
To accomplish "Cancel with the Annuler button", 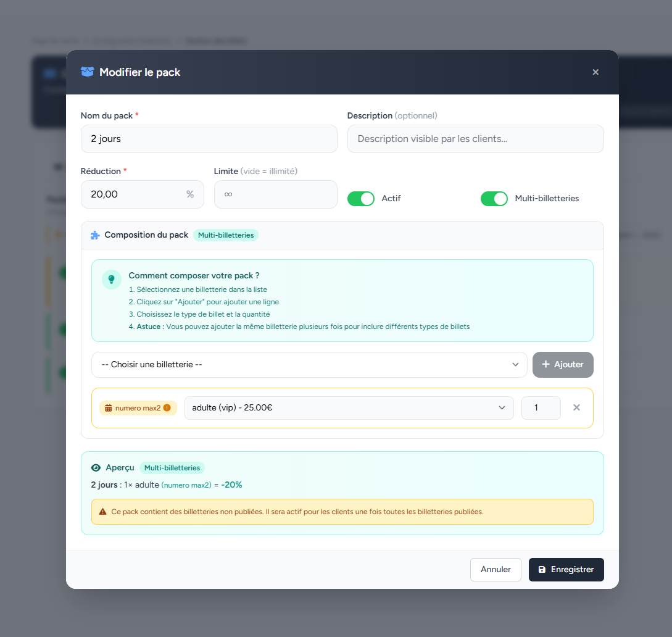I will pyautogui.click(x=496, y=570).
